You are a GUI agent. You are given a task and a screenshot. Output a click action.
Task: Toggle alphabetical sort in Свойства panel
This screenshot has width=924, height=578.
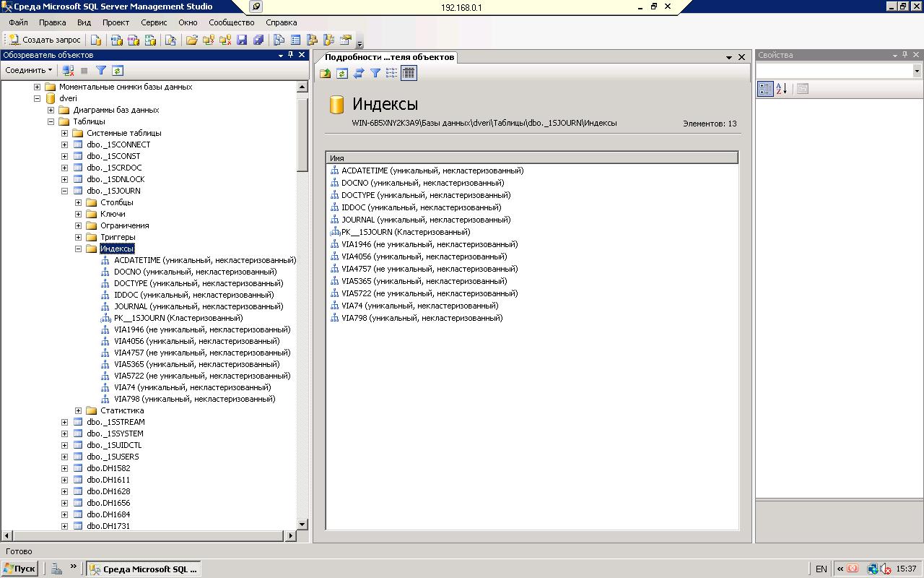[x=781, y=89]
